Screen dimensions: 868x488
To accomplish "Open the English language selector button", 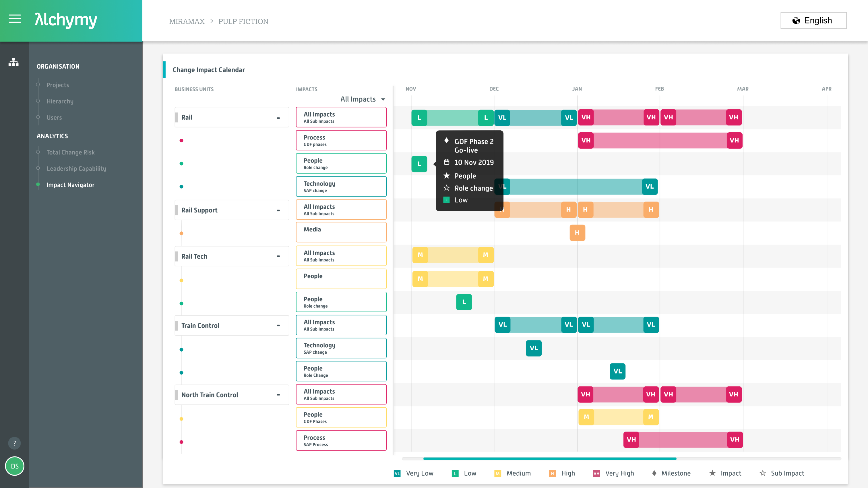I will [813, 21].
